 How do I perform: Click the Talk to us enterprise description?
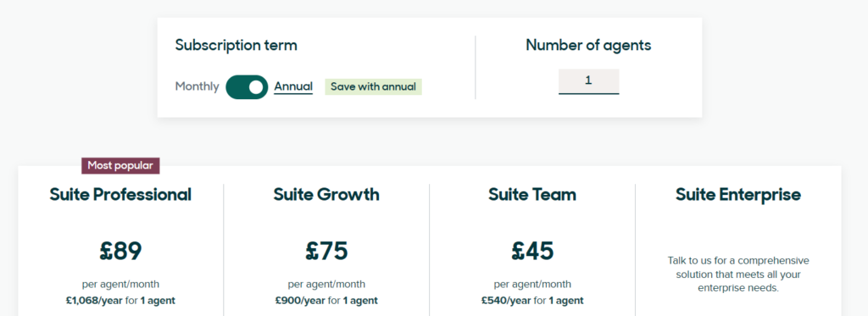coord(738,274)
